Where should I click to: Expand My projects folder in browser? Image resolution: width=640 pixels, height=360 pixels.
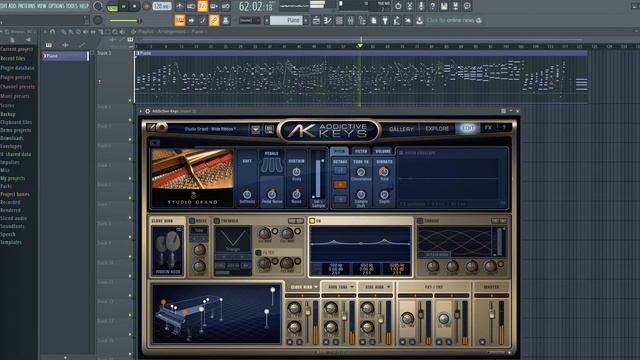tap(13, 178)
